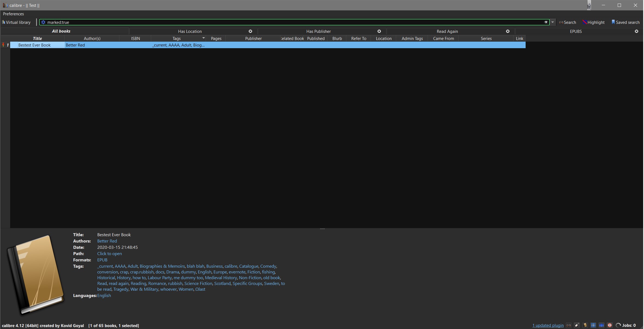Screen dimensions: 644x329
Task: Toggle the Tag browser icon in status bar
Action: point(577,325)
